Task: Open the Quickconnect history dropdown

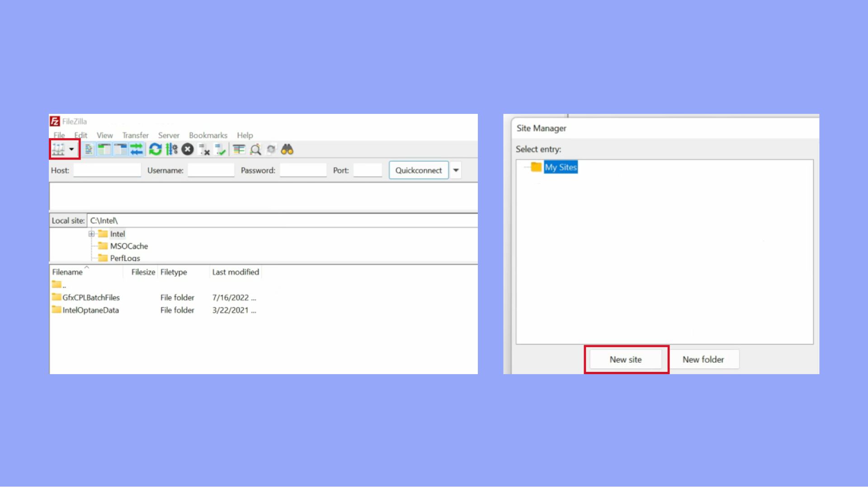Action: [x=456, y=170]
